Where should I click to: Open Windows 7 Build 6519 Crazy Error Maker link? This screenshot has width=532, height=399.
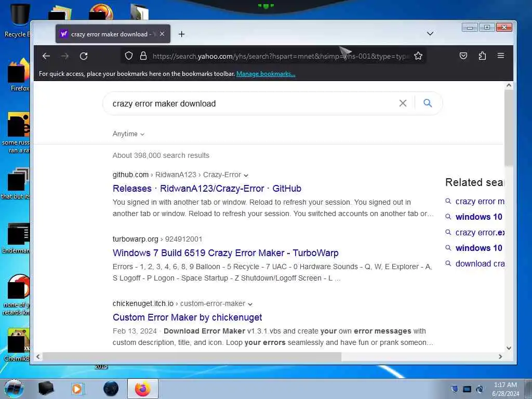pyautogui.click(x=225, y=253)
